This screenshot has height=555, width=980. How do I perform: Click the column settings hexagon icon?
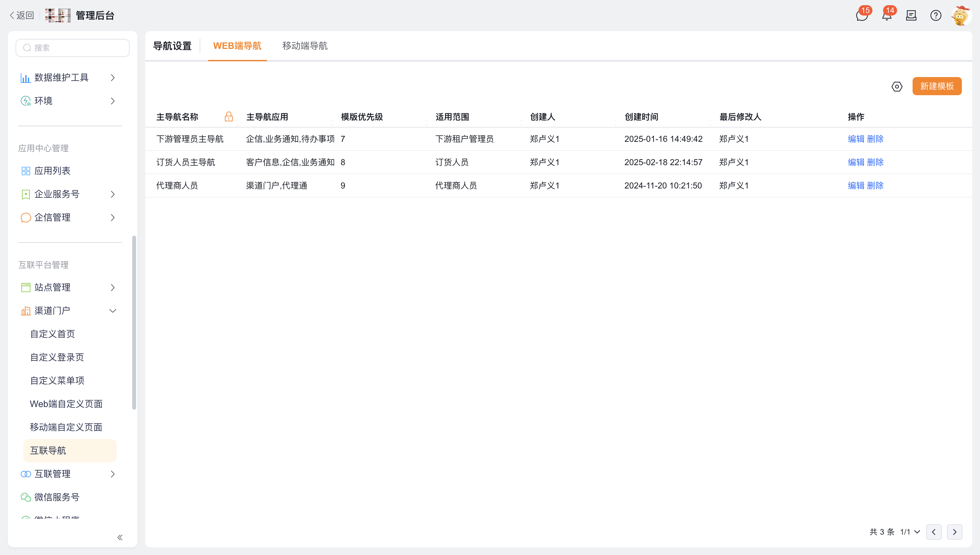click(897, 86)
